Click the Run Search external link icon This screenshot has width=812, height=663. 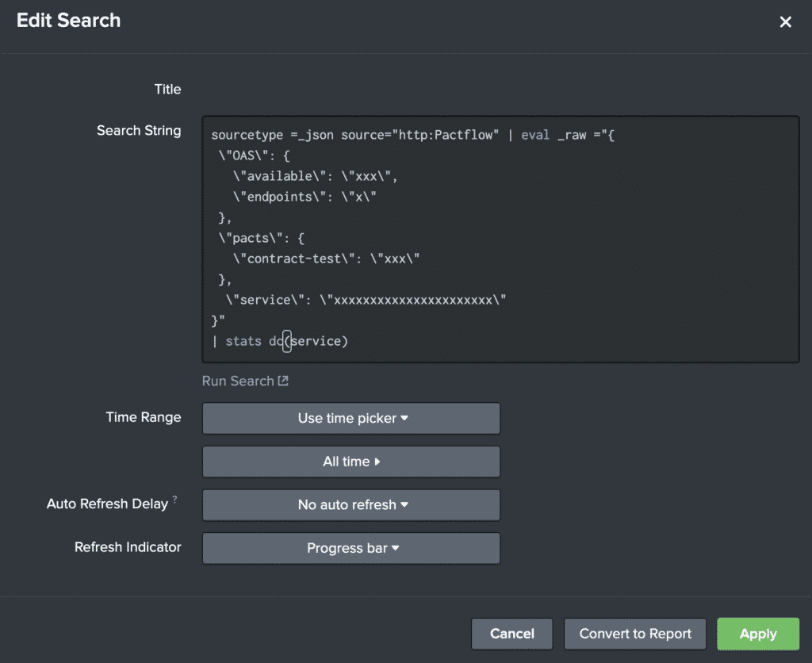click(282, 381)
